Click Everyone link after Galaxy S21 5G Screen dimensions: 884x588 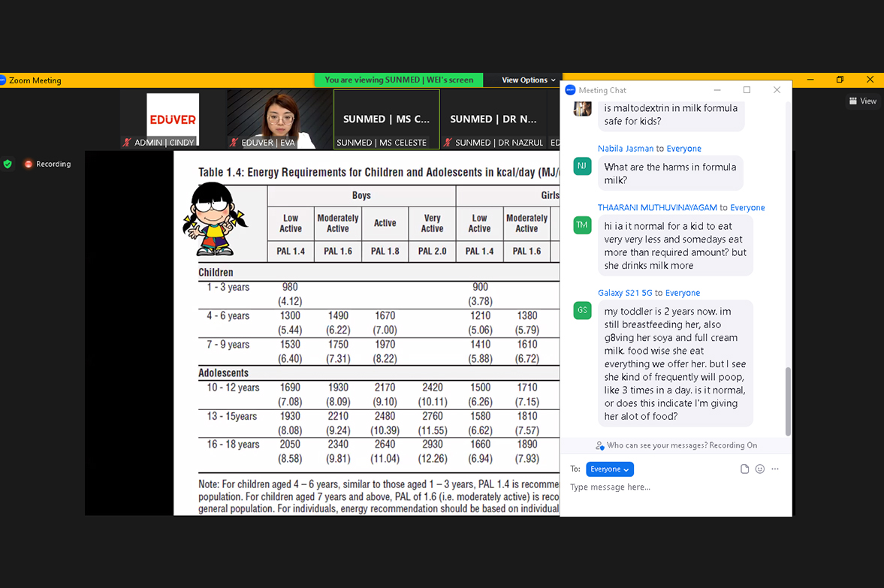pos(683,293)
